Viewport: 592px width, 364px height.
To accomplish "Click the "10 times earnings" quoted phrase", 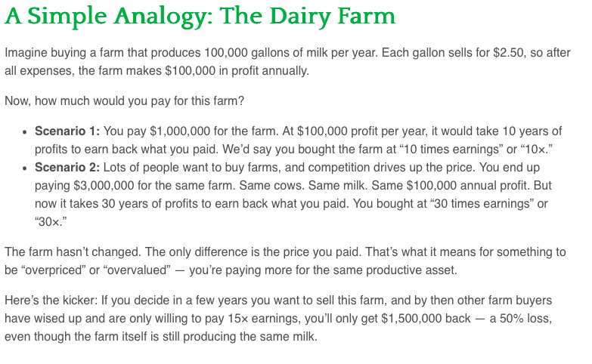I will click(x=417, y=149).
